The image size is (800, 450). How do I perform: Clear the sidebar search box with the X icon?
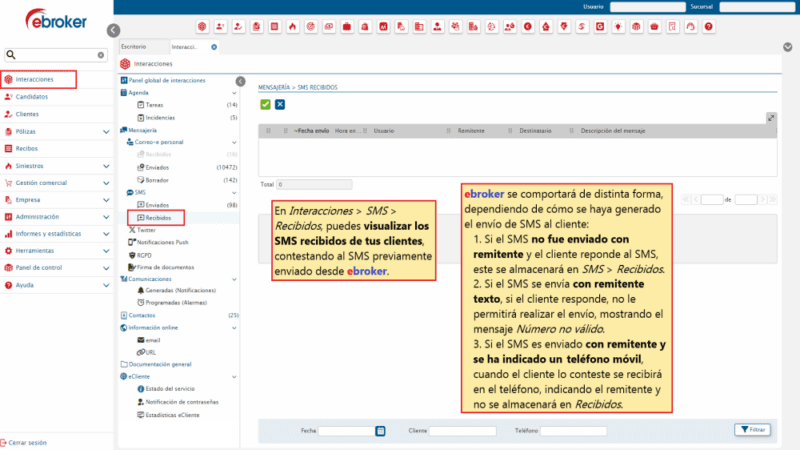click(100, 55)
